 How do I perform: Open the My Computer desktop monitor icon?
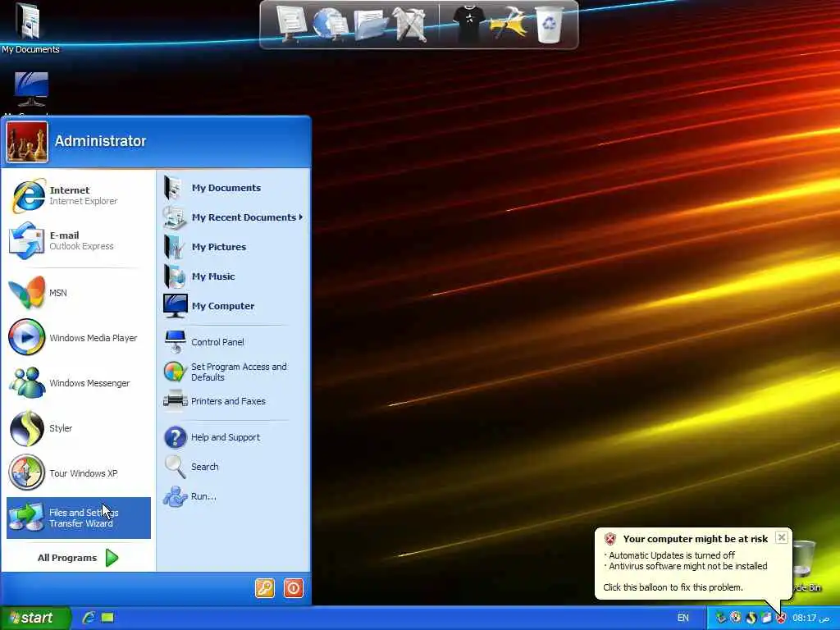[31, 90]
